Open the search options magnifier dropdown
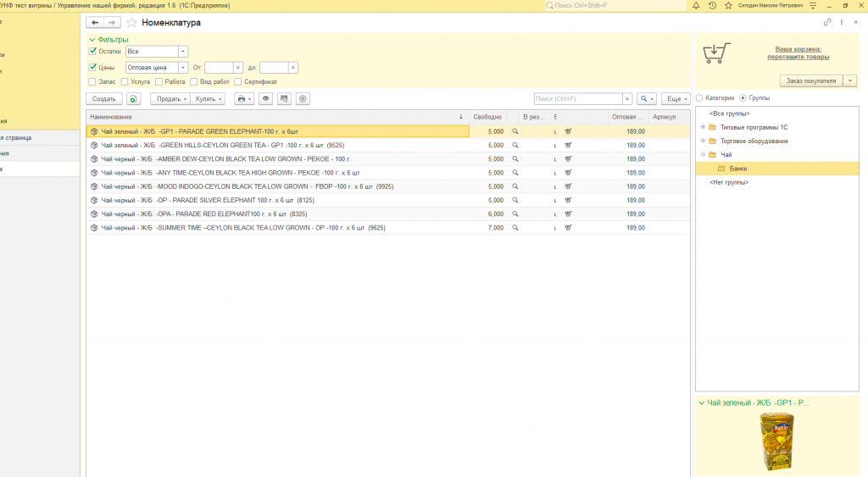 point(647,98)
